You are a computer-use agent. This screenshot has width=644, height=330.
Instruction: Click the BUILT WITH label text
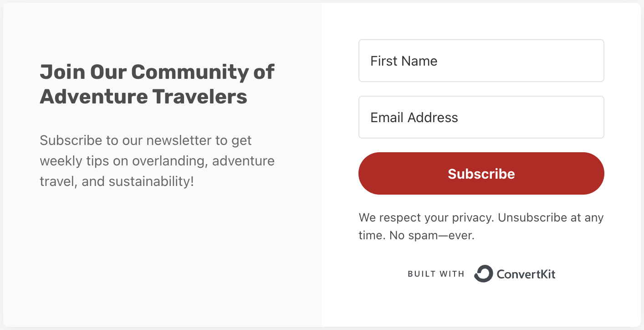point(435,273)
